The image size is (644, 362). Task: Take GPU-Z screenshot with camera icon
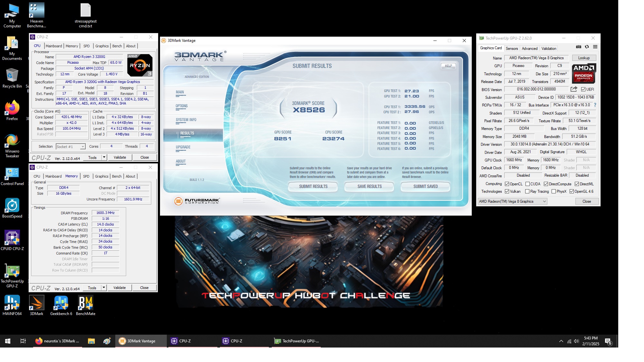coord(579,47)
